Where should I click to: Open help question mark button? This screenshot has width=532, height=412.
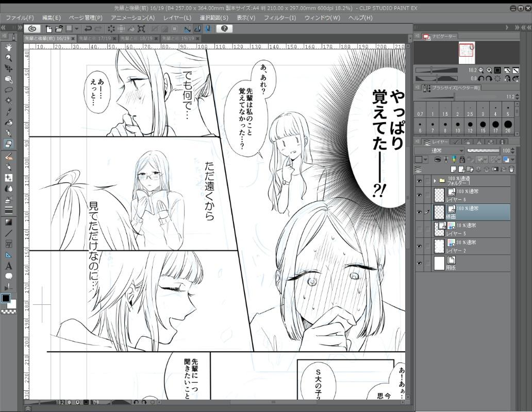pyautogui.click(x=224, y=29)
